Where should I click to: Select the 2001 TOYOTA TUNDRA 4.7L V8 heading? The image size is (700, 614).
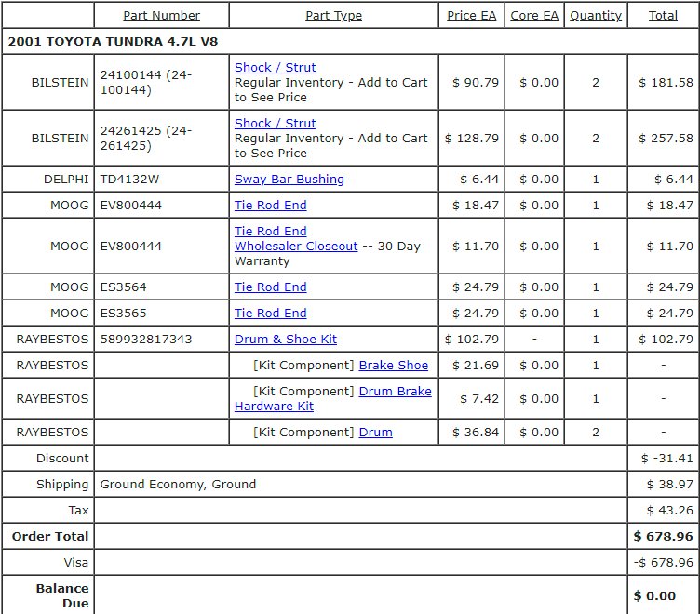(113, 42)
